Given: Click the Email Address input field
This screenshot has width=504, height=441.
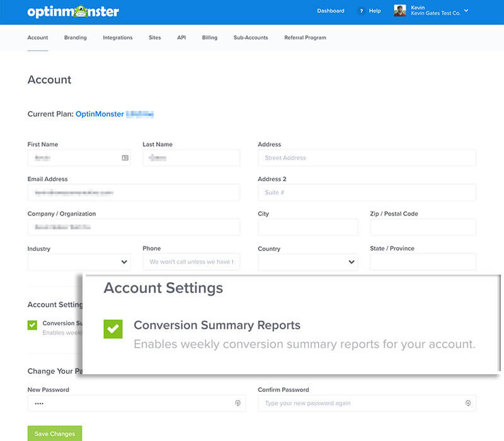Looking at the screenshot, I should [134, 193].
